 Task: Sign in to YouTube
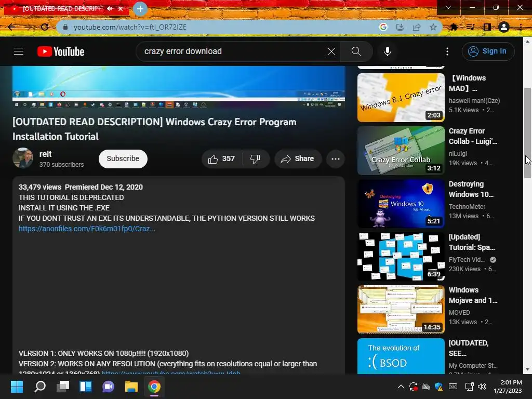488,51
